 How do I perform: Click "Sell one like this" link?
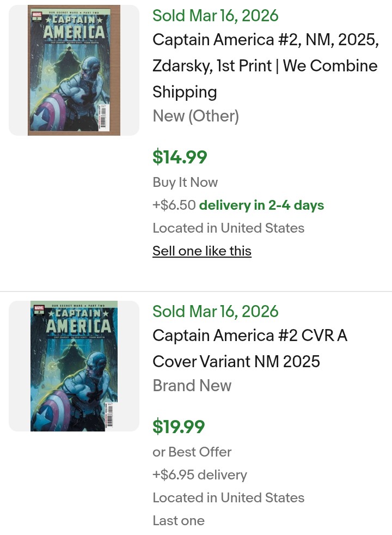point(202,251)
